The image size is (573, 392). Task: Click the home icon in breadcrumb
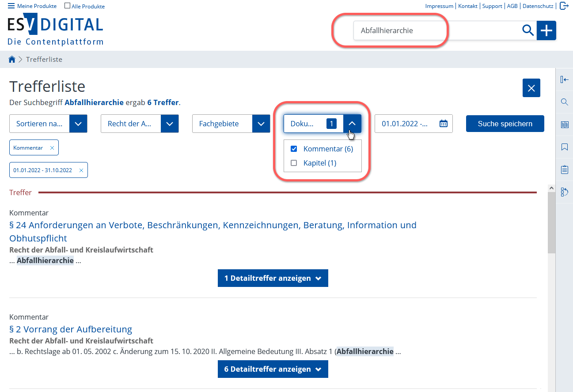point(12,60)
